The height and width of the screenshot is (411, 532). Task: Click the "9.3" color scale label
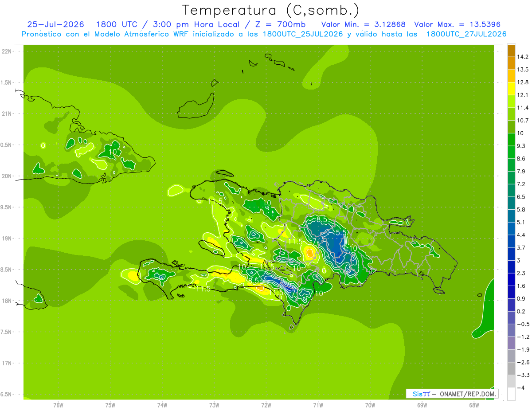(521, 146)
